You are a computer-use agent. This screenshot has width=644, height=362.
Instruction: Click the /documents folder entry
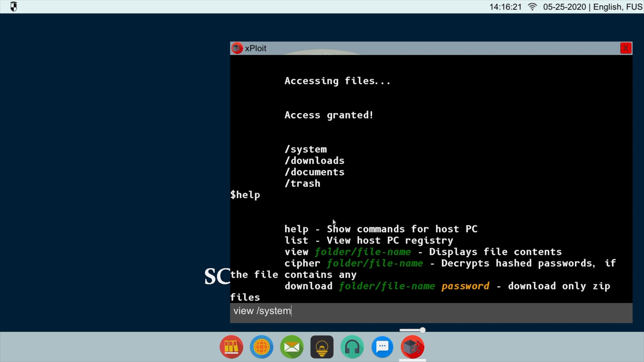tap(314, 172)
